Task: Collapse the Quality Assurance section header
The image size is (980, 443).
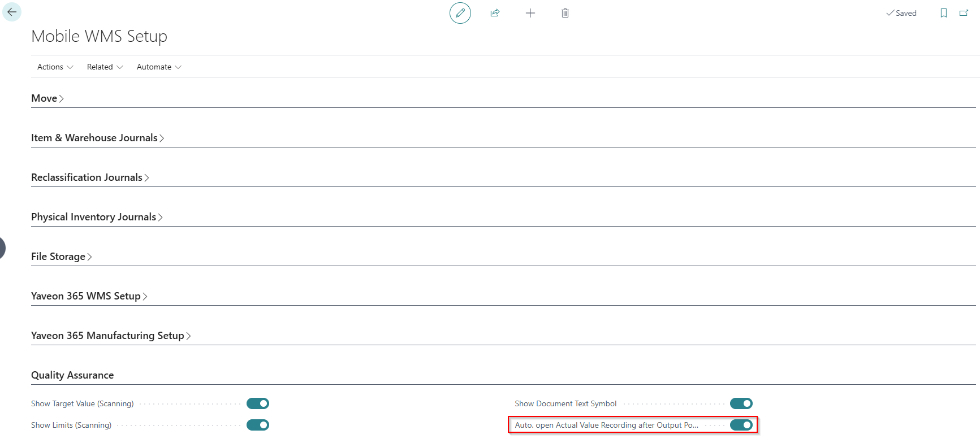Action: (x=72, y=375)
